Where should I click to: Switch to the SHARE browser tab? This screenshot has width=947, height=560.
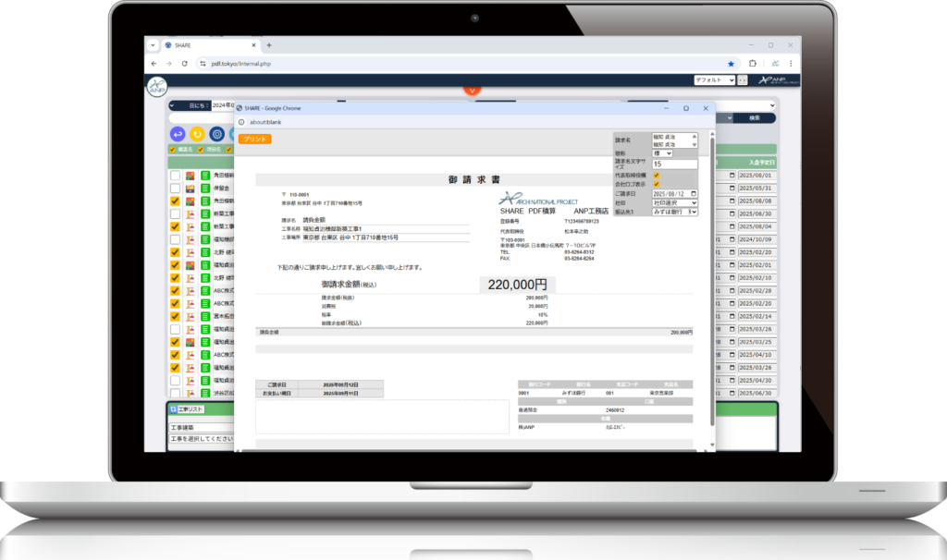pos(209,45)
